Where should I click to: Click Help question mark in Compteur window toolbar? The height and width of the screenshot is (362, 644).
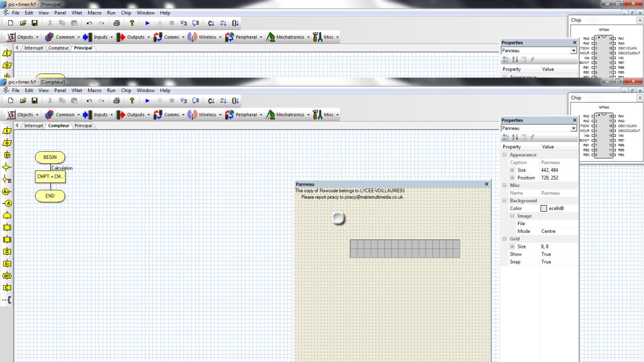click(132, 101)
